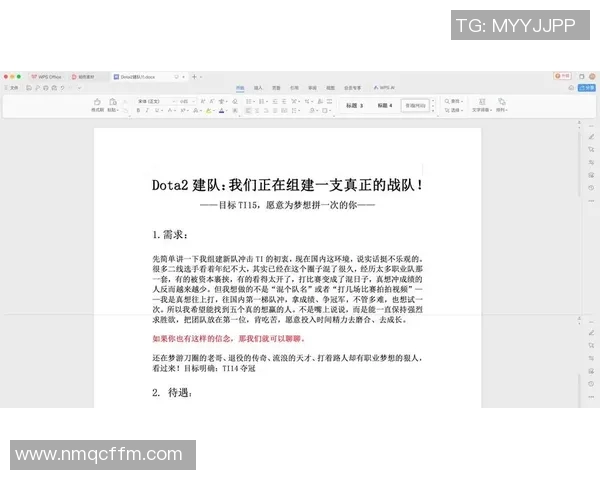Toggle italic formatting
This screenshot has width=600, height=480.
147,110
